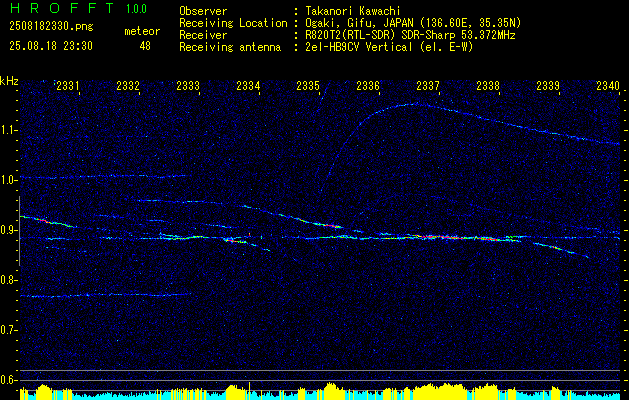Viewport: 629px width, 400px height.
Task: Click time marker 2340
Action: pyautogui.click(x=608, y=85)
